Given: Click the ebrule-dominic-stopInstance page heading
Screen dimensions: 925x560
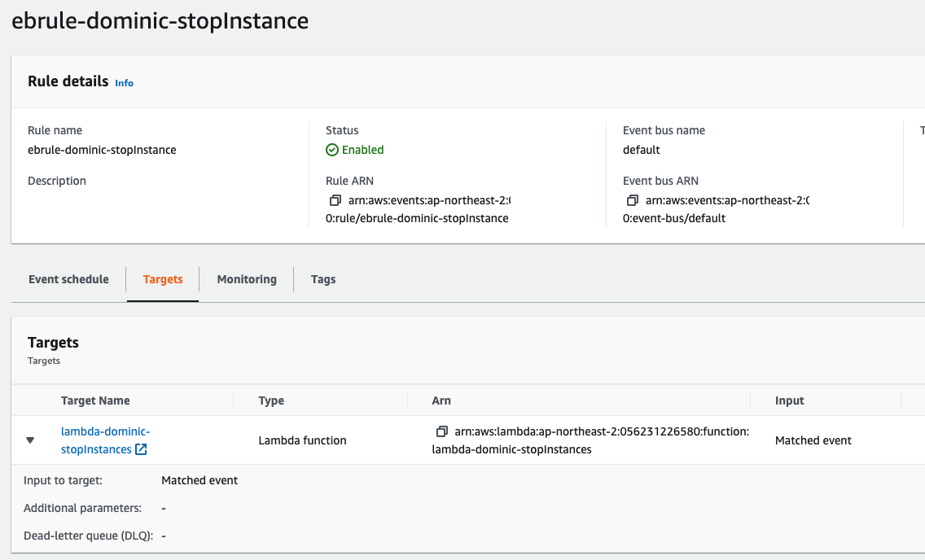Looking at the screenshot, I should 160,20.
